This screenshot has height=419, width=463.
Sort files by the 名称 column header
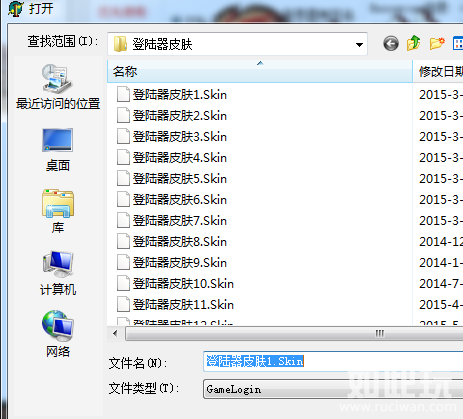tap(260, 71)
